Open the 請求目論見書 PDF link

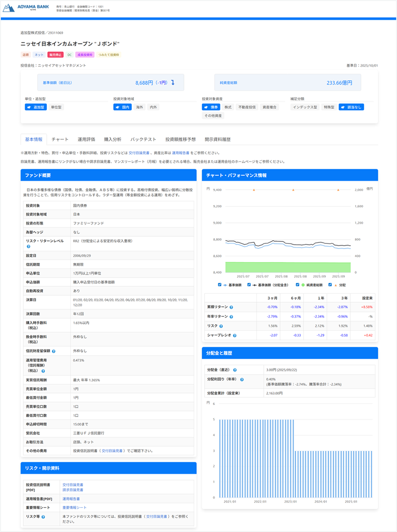click(73, 490)
